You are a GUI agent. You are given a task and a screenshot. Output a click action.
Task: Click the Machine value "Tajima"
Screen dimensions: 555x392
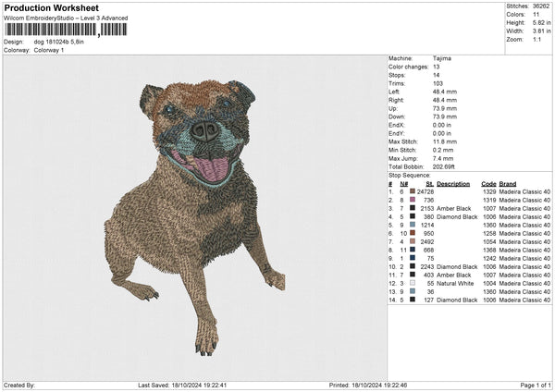pos(442,58)
